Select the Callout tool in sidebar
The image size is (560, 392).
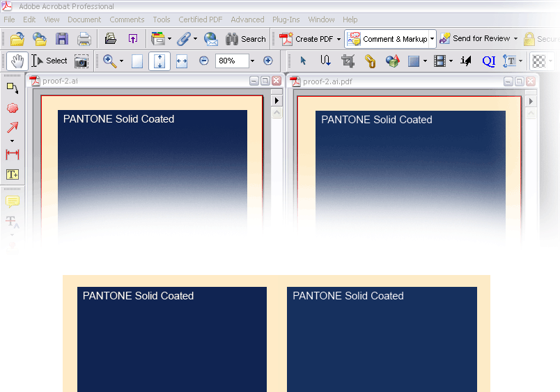13,88
